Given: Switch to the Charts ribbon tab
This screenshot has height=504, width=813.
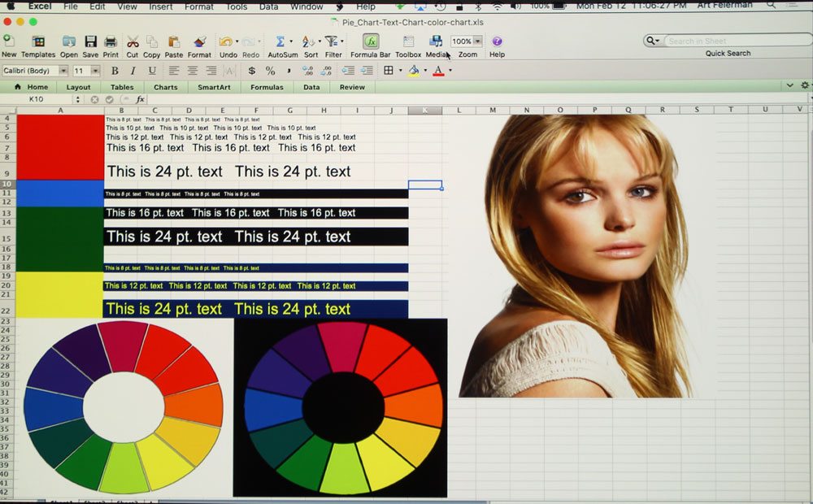Looking at the screenshot, I should (x=165, y=87).
